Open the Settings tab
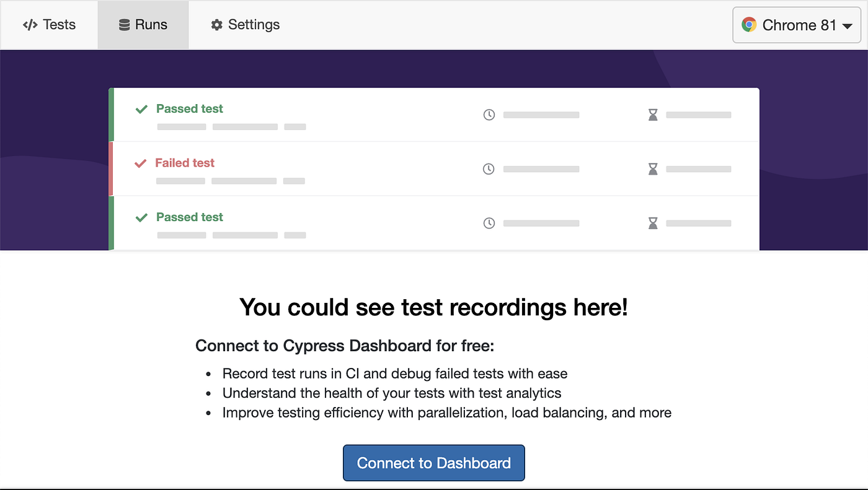 (246, 25)
